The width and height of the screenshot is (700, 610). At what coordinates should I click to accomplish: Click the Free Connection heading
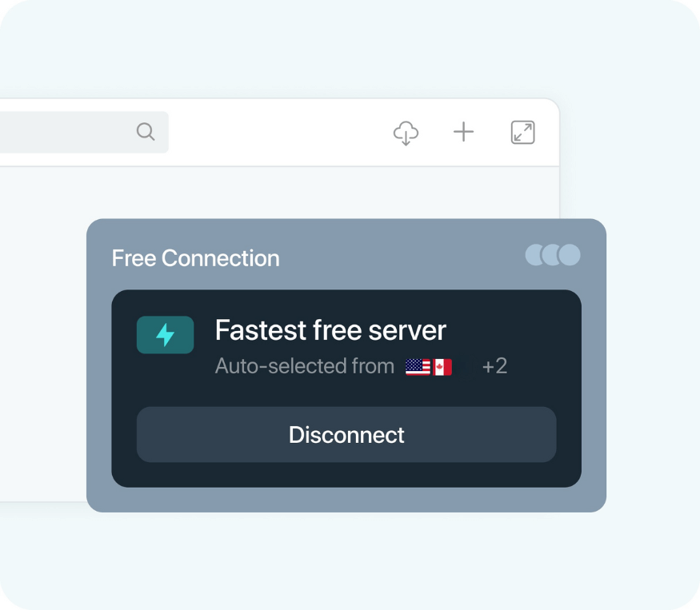point(195,258)
